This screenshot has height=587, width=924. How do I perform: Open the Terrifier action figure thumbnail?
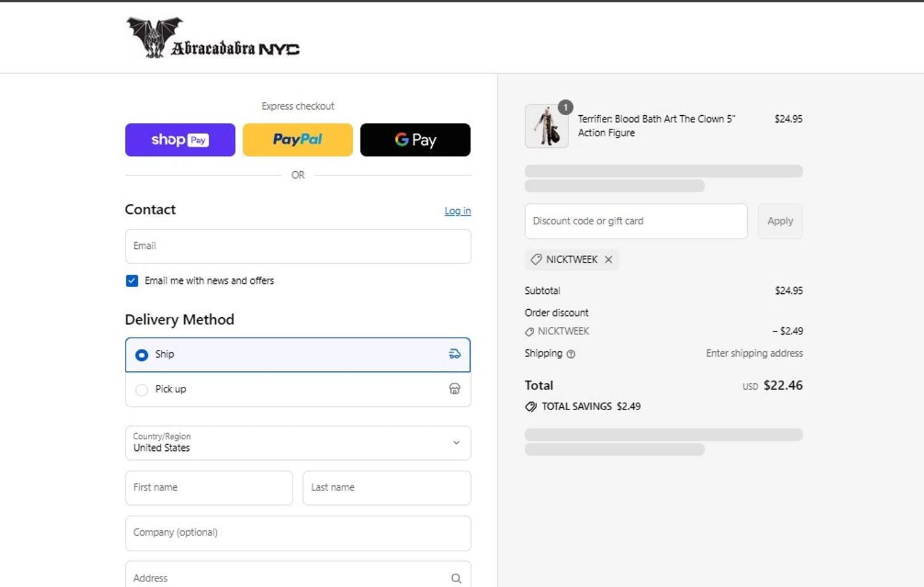pos(546,126)
